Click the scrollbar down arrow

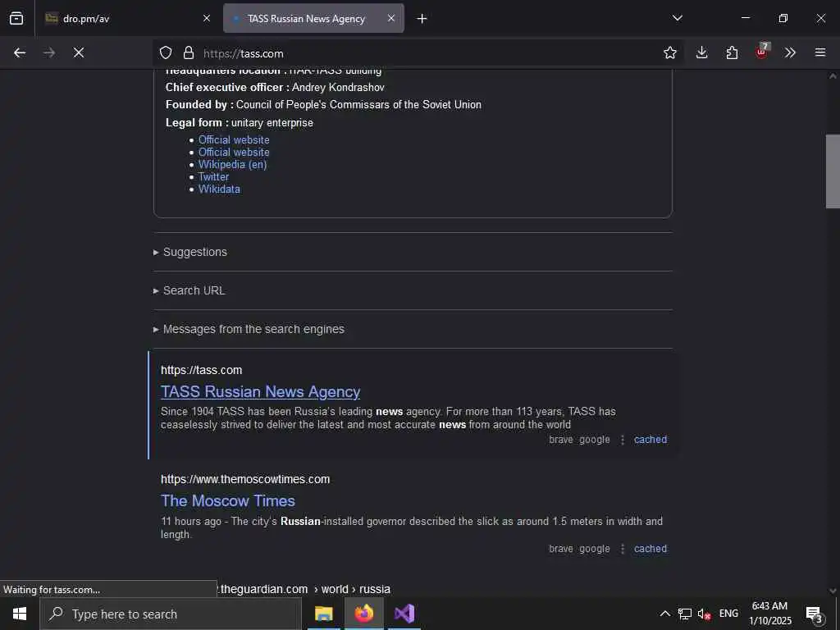pos(833,591)
